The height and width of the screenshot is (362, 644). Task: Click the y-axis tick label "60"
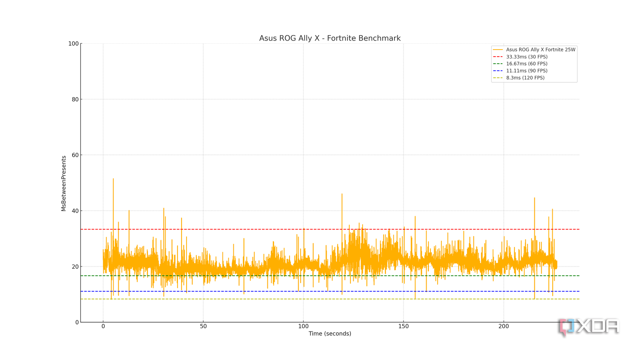pyautogui.click(x=75, y=155)
